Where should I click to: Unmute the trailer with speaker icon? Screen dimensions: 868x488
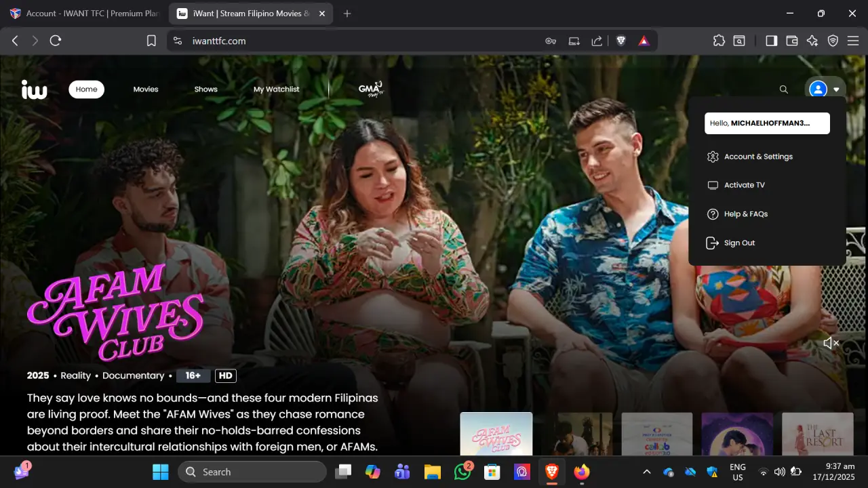click(831, 344)
